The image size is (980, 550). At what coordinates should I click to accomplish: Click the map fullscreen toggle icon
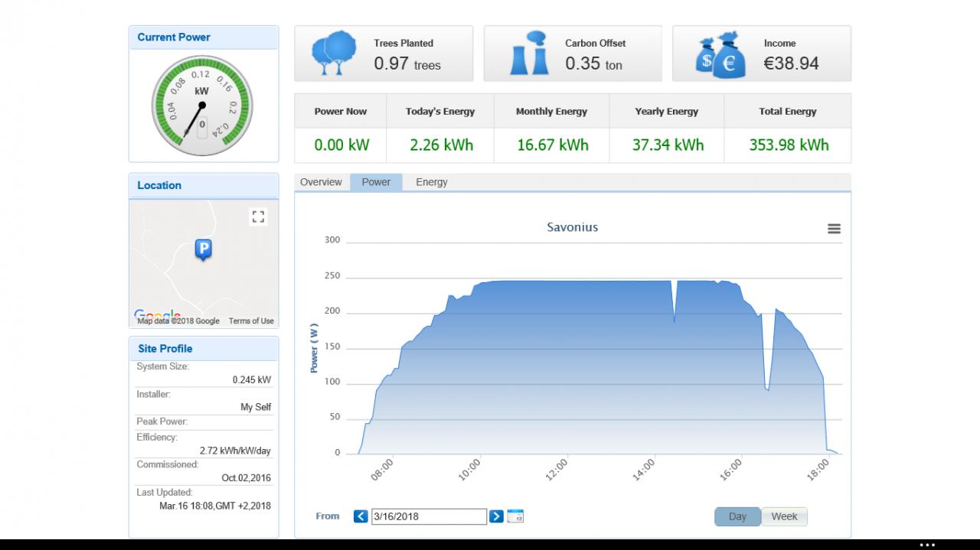click(x=258, y=217)
